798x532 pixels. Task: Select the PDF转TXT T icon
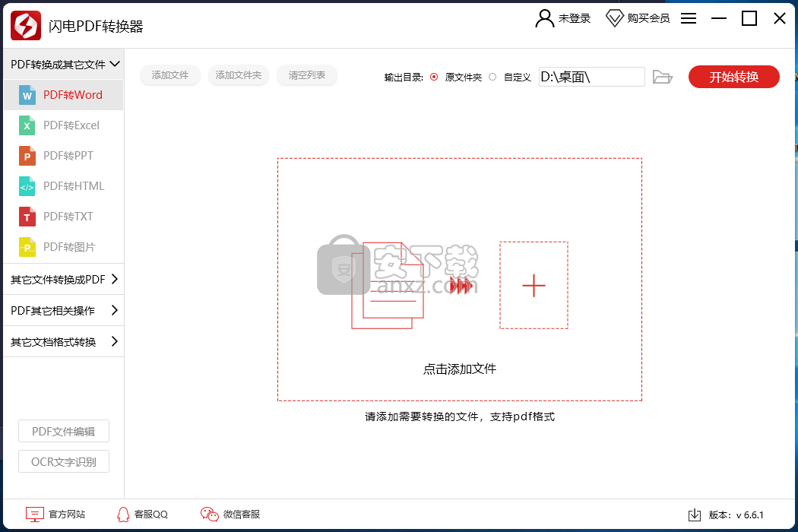click(x=27, y=217)
